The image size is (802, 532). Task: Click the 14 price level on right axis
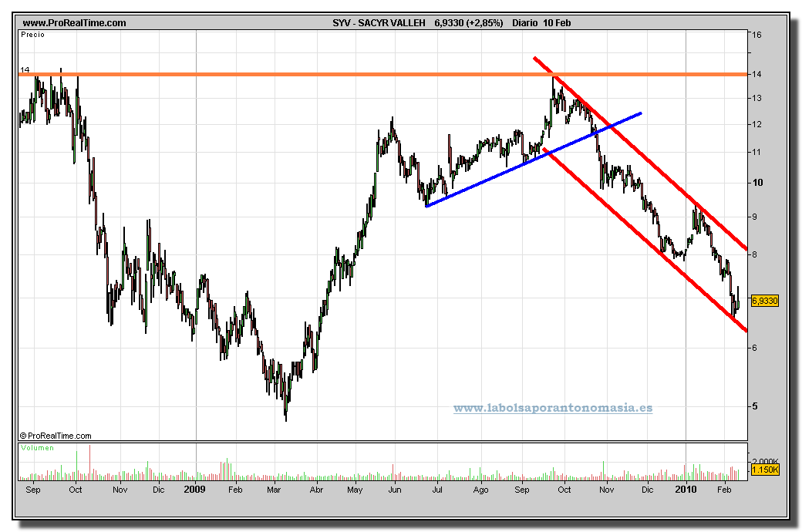(757, 74)
